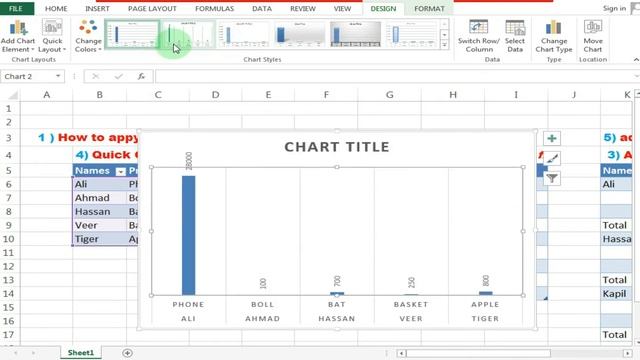Click the HASSAN axis label
This screenshot has height=360, width=640.
pyautogui.click(x=337, y=318)
